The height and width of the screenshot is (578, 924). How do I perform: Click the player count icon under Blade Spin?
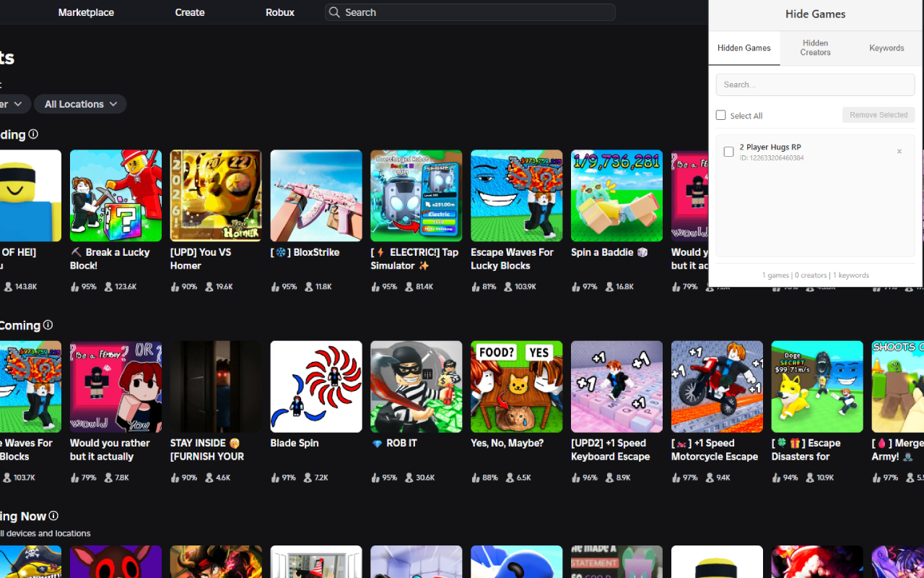coord(308,478)
